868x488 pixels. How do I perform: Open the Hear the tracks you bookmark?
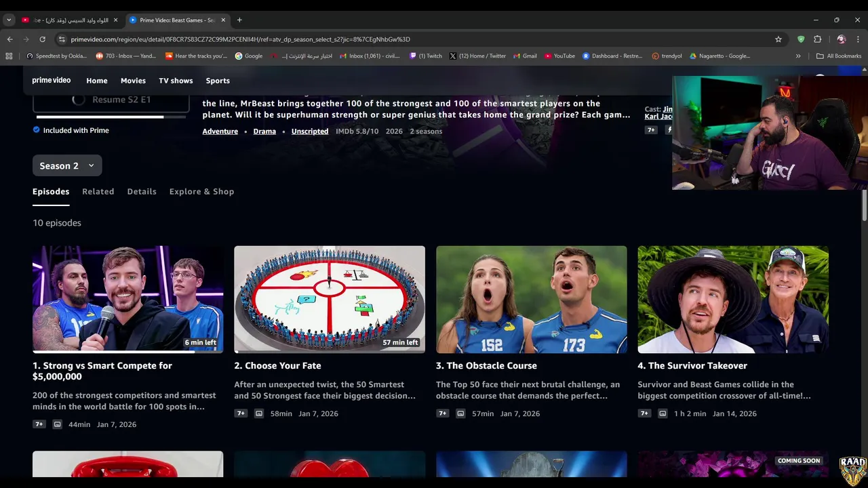(196, 56)
